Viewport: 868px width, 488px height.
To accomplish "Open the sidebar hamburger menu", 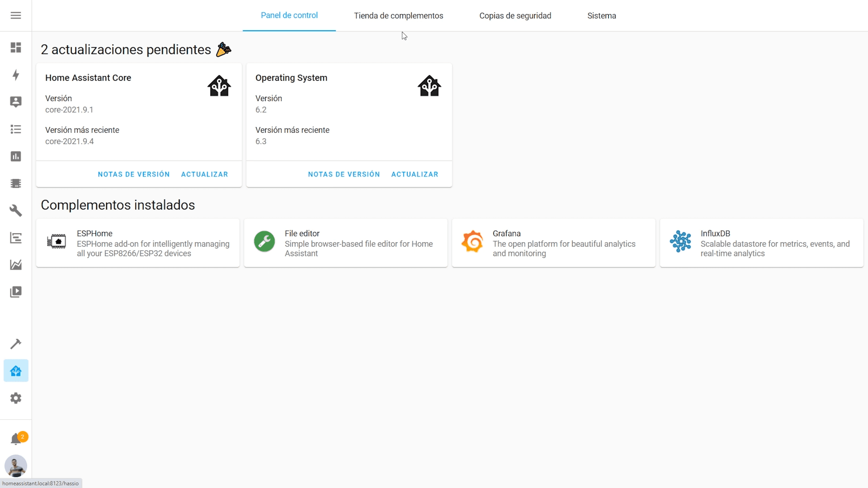I will pyautogui.click(x=16, y=15).
